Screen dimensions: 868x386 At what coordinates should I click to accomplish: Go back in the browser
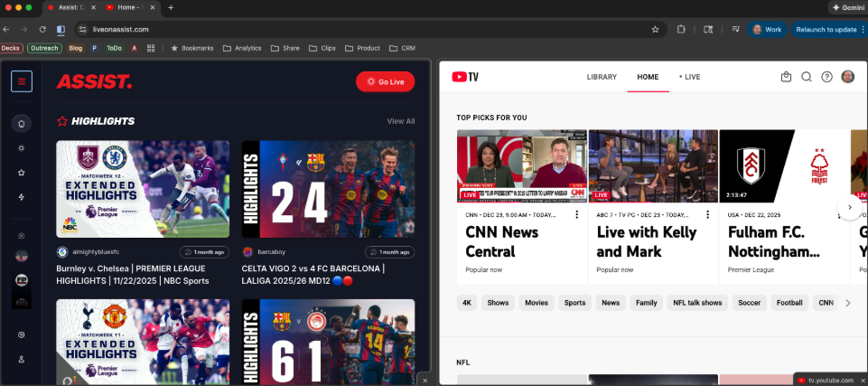(x=6, y=29)
